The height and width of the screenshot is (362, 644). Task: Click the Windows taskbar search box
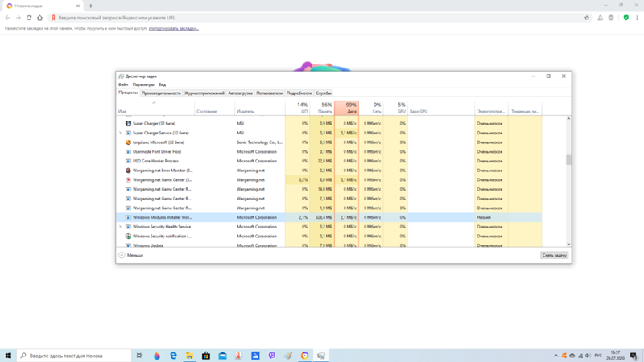74,356
